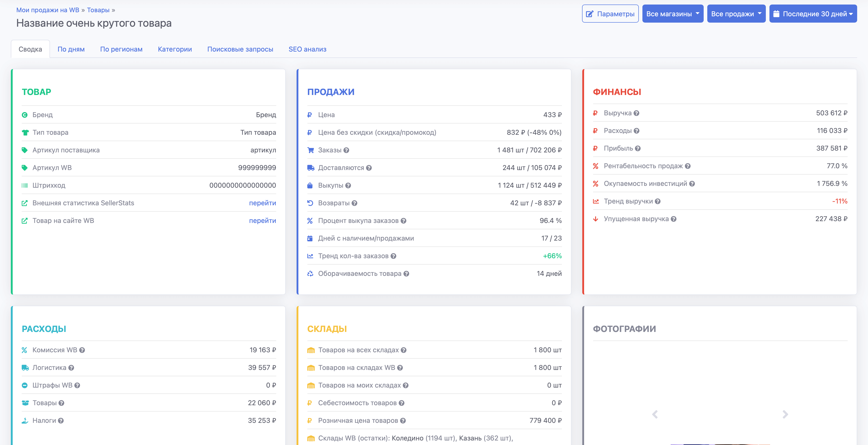The image size is (868, 445).
Task: Open the Все продажи dropdown
Action: (x=736, y=14)
